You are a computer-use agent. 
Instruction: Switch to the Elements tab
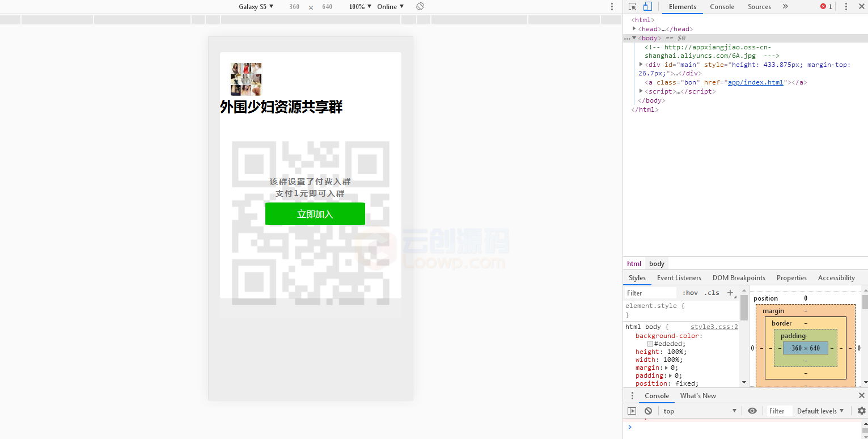tap(682, 7)
